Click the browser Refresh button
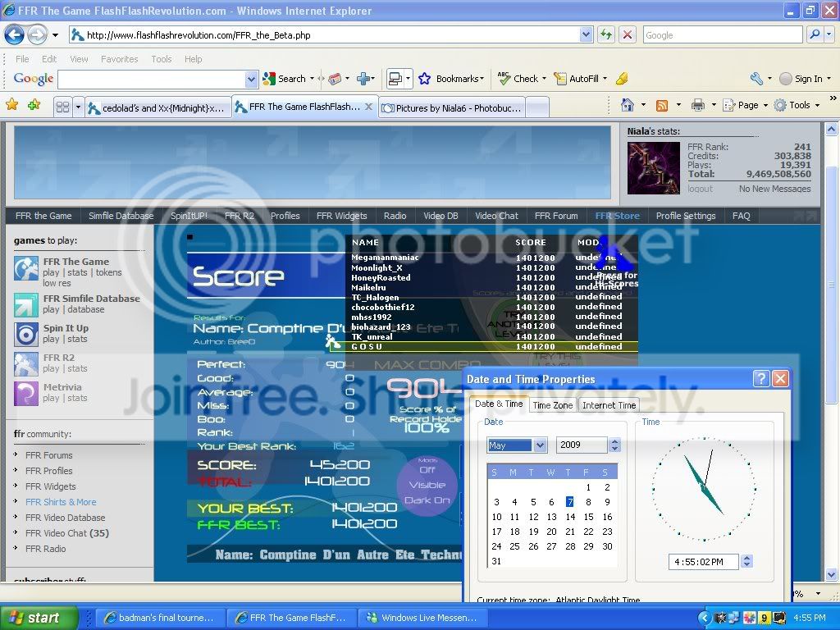Viewport: 840px width, 630px height. 606,34
